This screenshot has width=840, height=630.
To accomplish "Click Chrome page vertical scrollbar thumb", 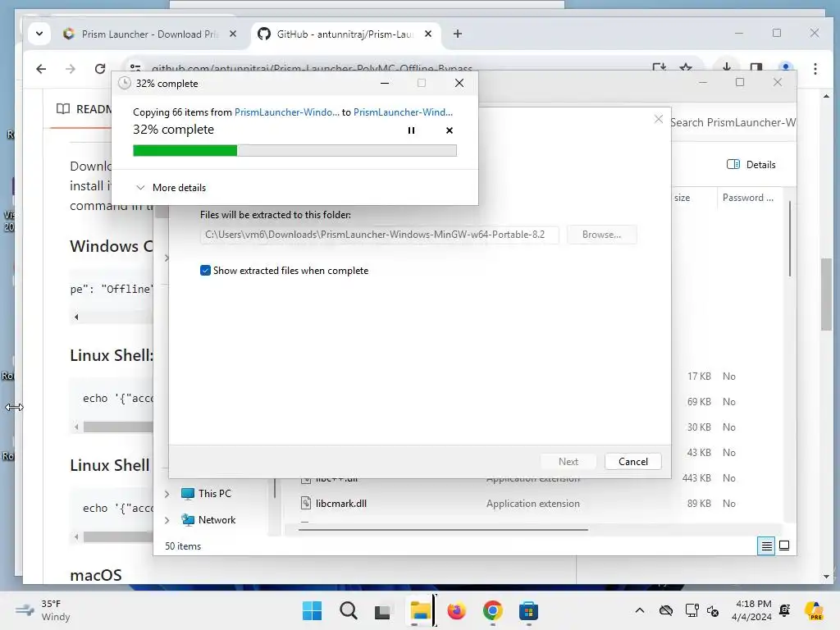I will pyautogui.click(x=826, y=294).
